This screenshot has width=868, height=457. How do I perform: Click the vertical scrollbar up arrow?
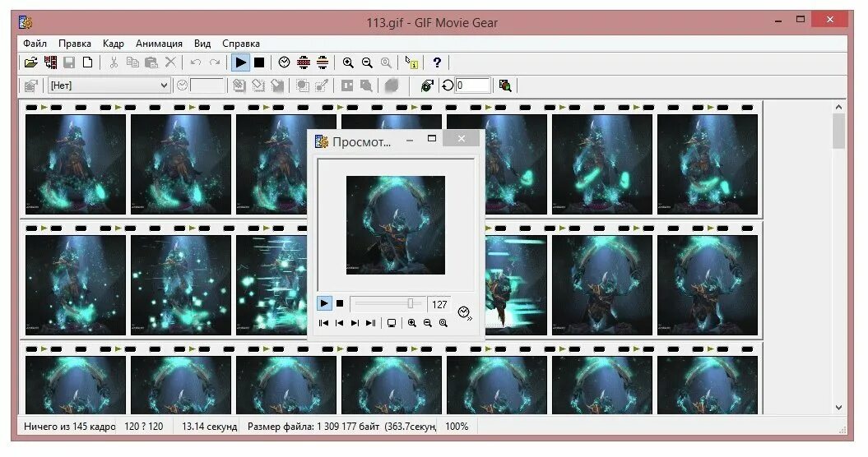point(838,107)
